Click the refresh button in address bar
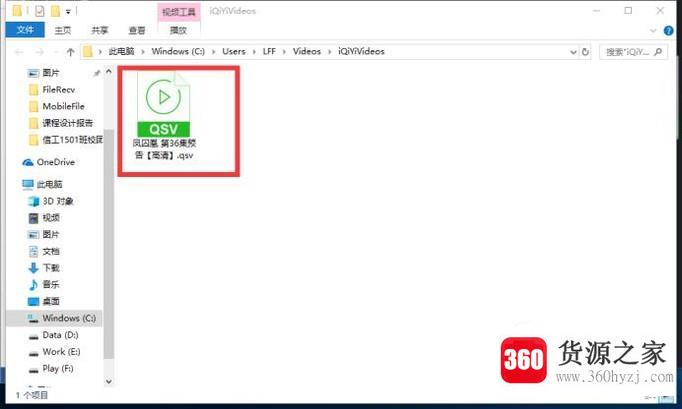 pos(585,52)
